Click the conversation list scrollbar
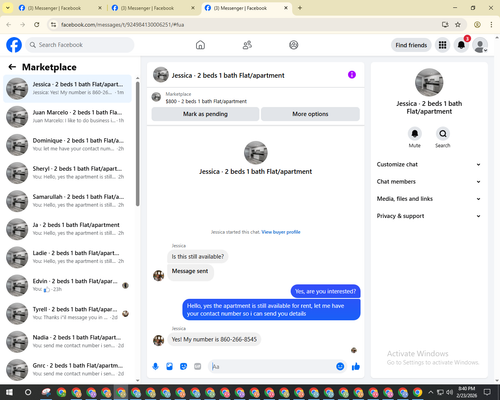This screenshot has height=400, width=500. pyautogui.click(x=138, y=143)
